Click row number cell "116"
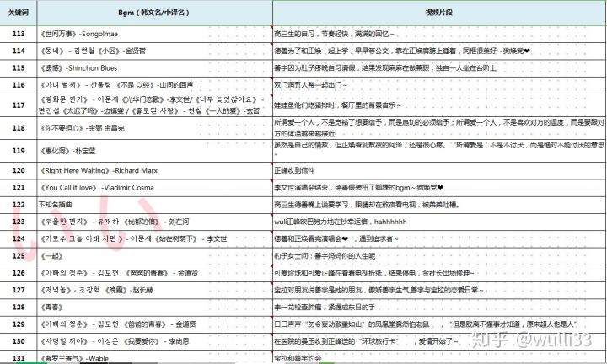607x364 pixels. tap(19, 85)
